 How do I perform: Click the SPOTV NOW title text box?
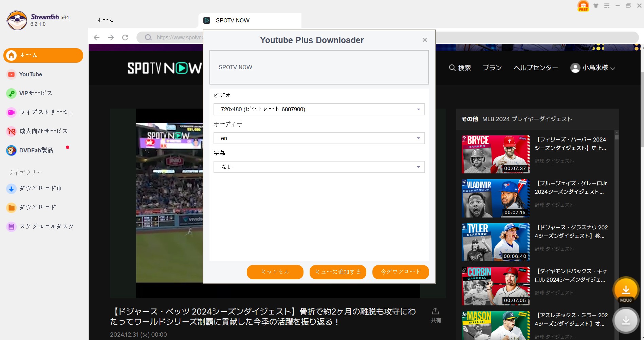click(319, 67)
